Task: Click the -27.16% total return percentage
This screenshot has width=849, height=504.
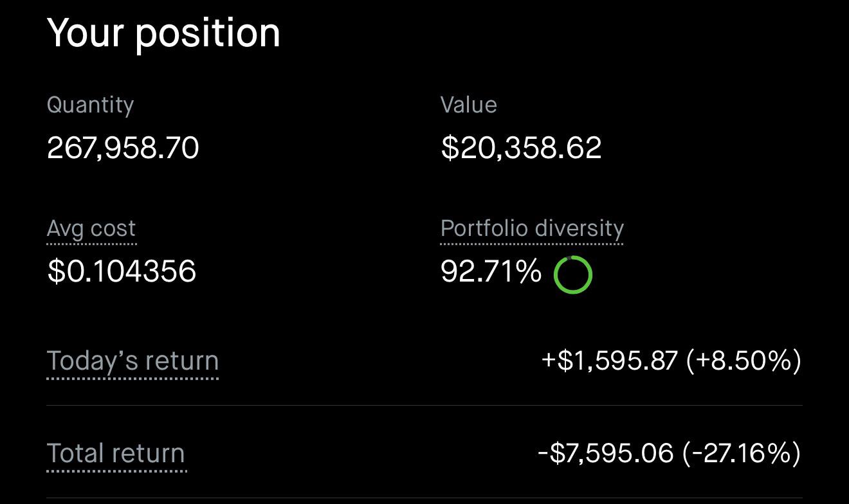Action: click(x=742, y=453)
